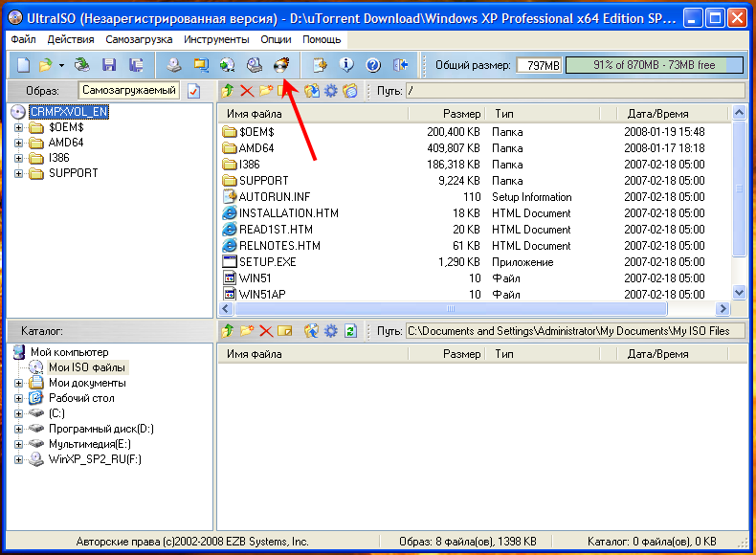Open the Инструменты menu
756x555 pixels.
tap(216, 39)
